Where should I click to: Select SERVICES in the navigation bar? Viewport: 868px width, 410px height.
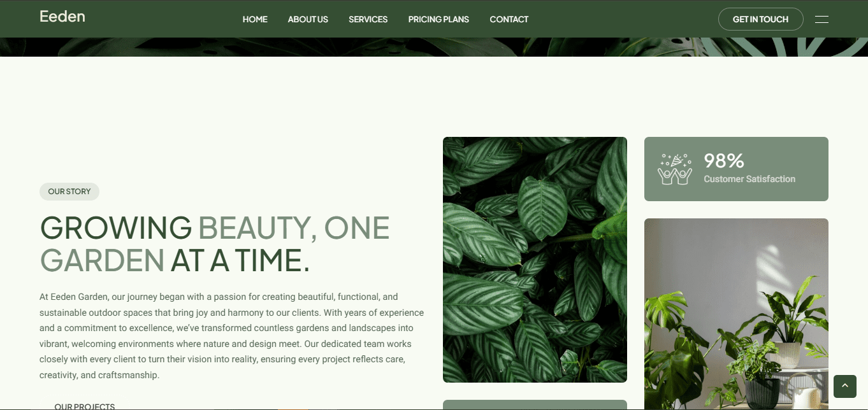tap(368, 19)
